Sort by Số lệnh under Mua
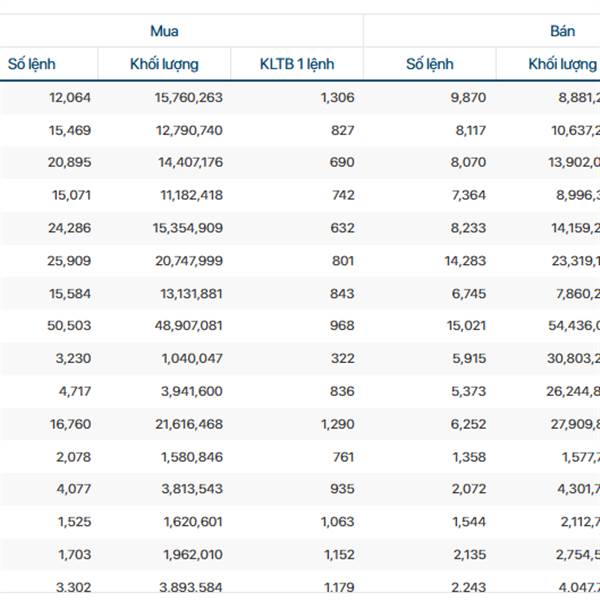The height and width of the screenshot is (600, 600). pyautogui.click(x=31, y=64)
